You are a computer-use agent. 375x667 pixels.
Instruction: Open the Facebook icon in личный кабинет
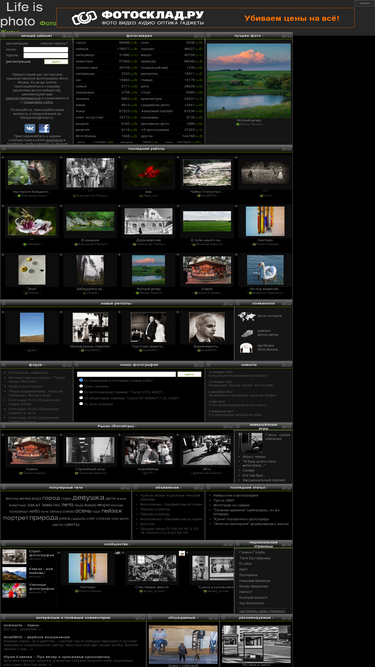tap(44, 128)
